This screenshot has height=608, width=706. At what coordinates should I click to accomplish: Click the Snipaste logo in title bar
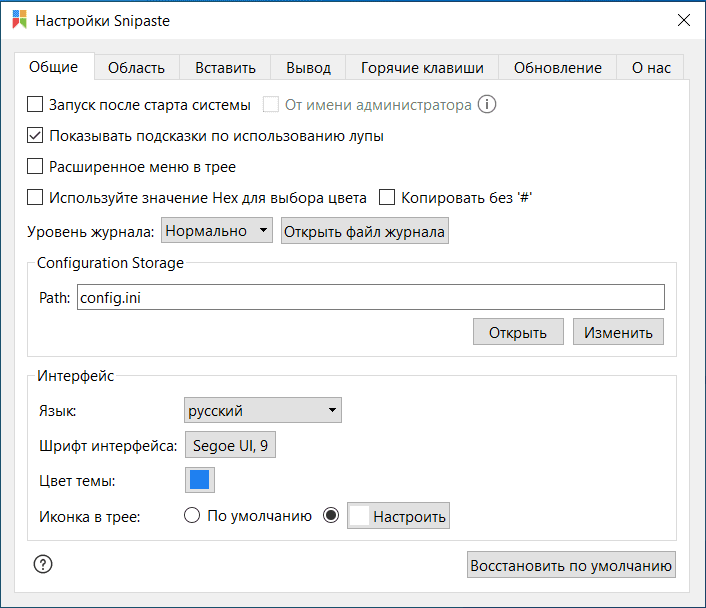tap(19, 20)
